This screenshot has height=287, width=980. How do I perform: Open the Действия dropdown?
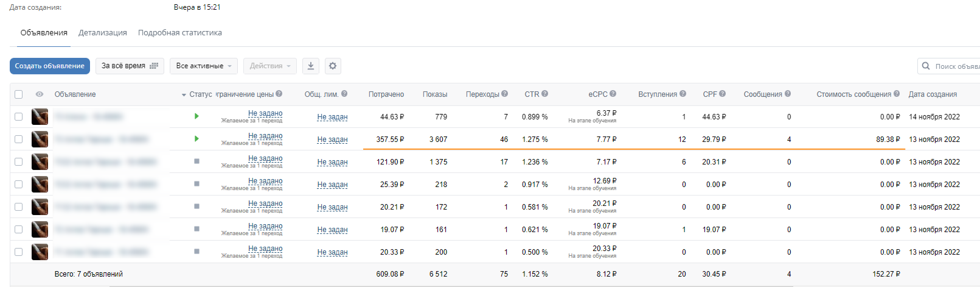tap(270, 66)
